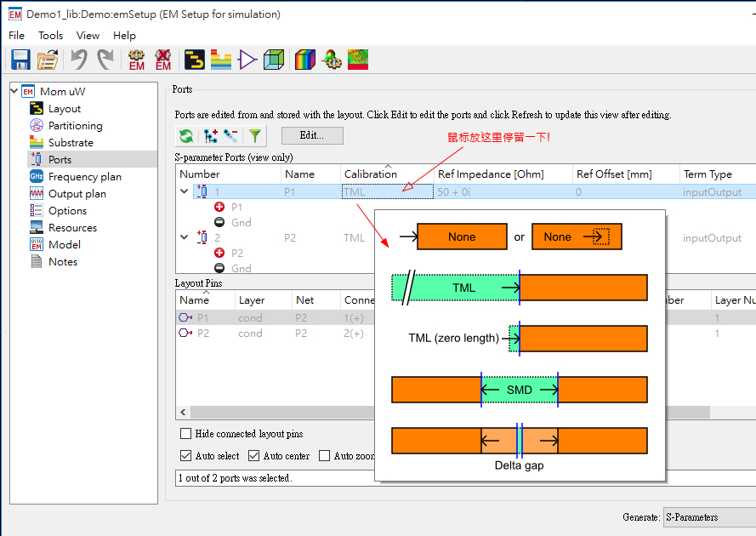Open the Resources section
This screenshot has width=756, height=536.
[x=72, y=227]
